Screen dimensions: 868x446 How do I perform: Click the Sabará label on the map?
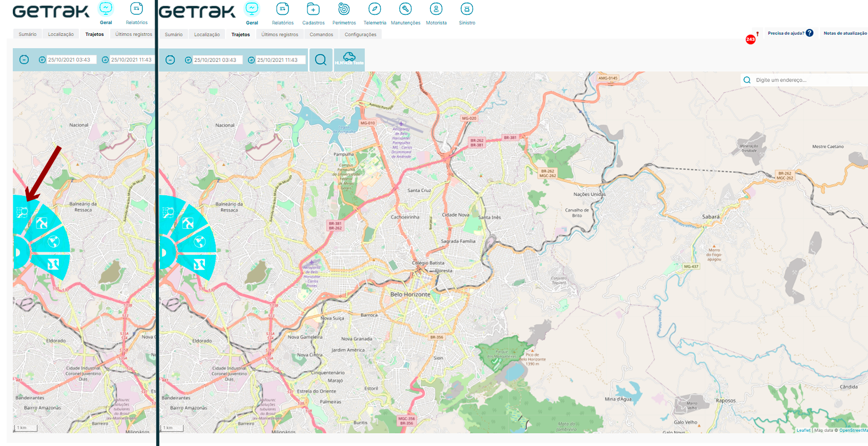(711, 217)
